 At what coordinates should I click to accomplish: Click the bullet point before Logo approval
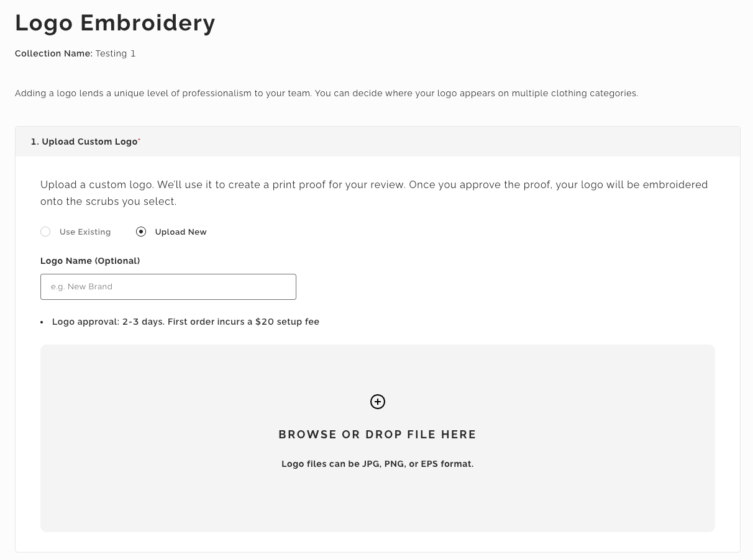click(x=42, y=322)
